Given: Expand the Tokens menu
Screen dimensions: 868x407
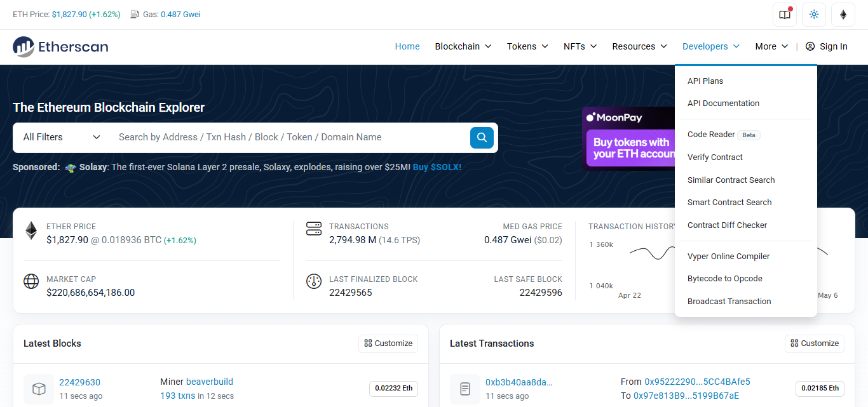Looking at the screenshot, I should (527, 46).
